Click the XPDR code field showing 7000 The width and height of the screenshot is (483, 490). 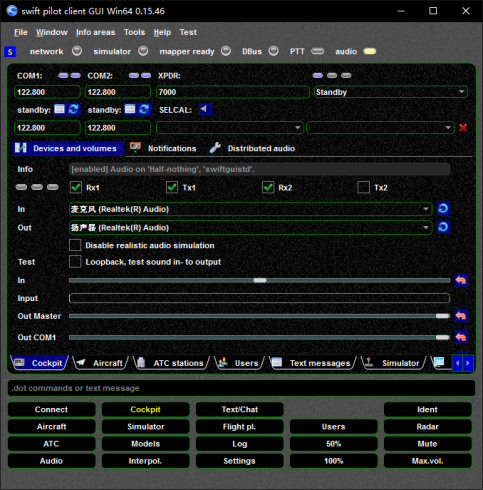[x=233, y=92]
